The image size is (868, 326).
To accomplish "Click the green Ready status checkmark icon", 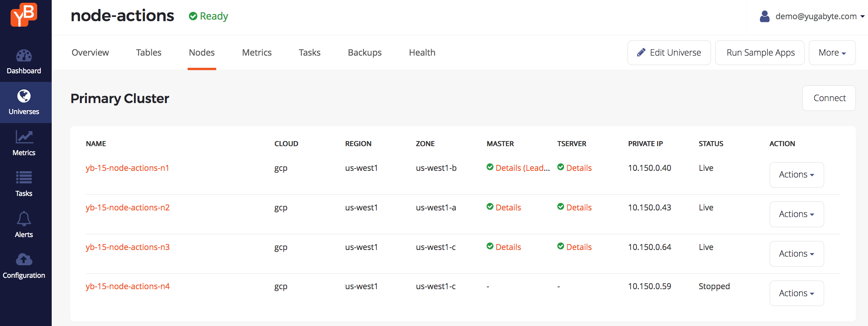I will pyautogui.click(x=193, y=16).
